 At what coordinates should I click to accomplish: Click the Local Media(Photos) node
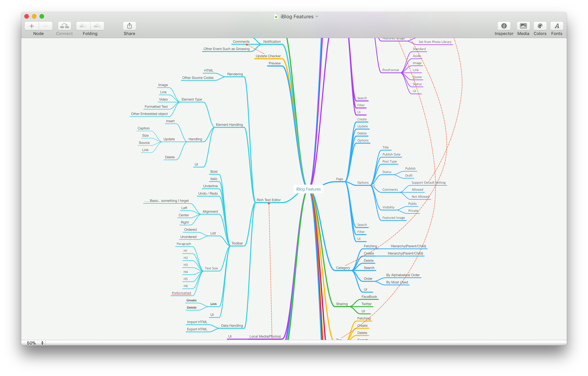coord(265,337)
